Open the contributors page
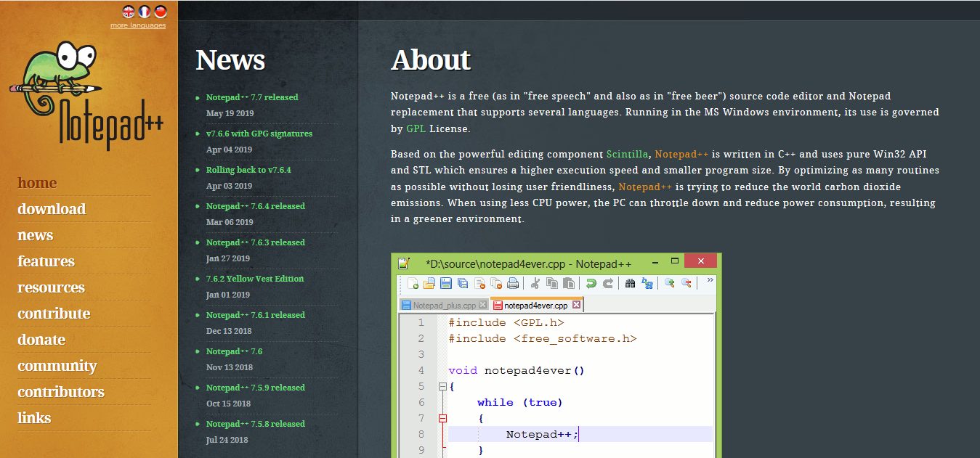The height and width of the screenshot is (458, 980). coord(61,392)
